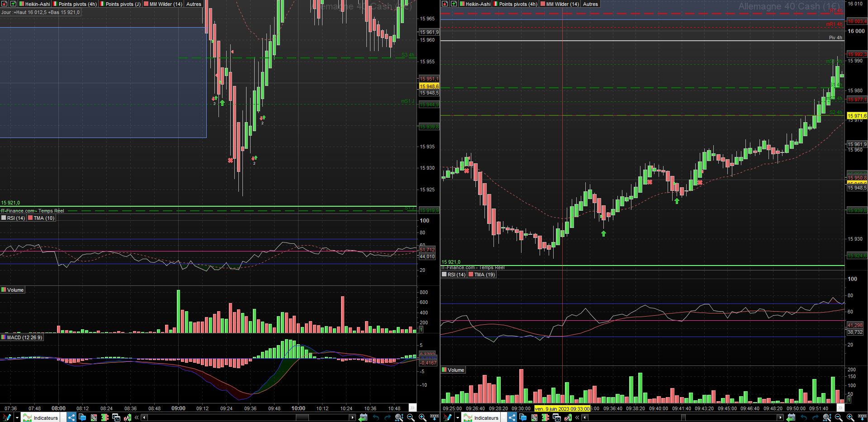Open the TMA (10) label in left chart

pyautogui.click(x=41, y=218)
